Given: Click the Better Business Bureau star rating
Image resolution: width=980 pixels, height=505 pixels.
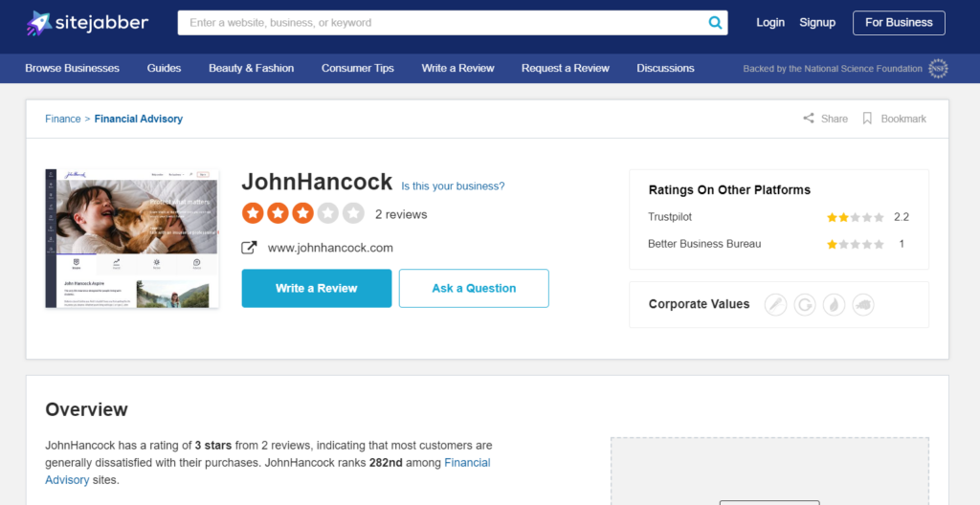Looking at the screenshot, I should 855,245.
